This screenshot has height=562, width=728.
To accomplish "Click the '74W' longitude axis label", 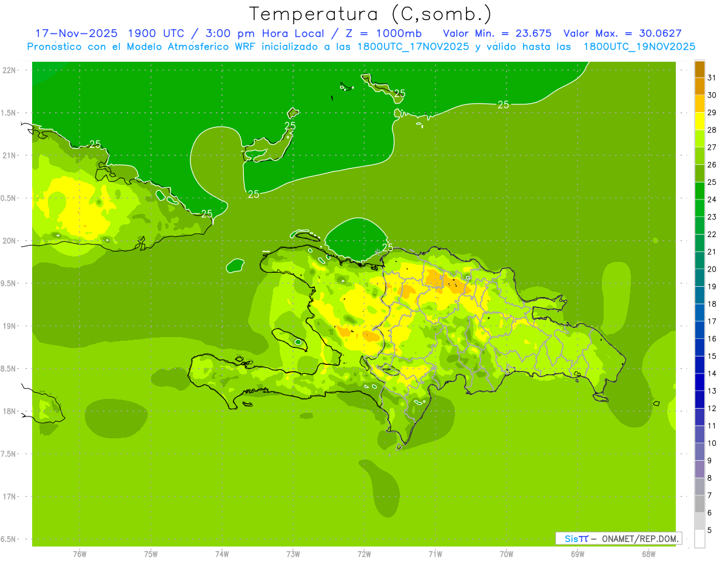I will coord(222,554).
